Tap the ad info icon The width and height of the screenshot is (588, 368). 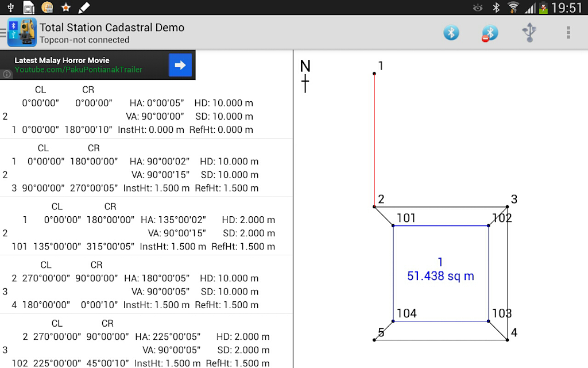click(7, 74)
